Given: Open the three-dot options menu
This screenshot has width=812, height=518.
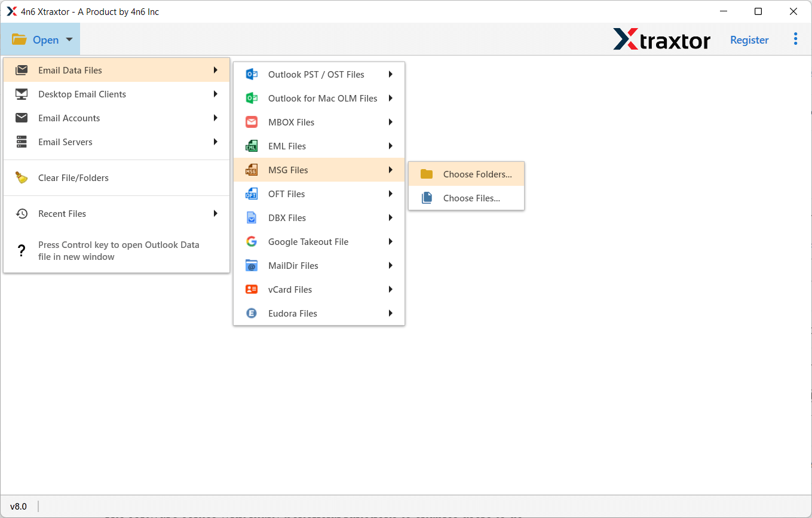Looking at the screenshot, I should click(795, 39).
